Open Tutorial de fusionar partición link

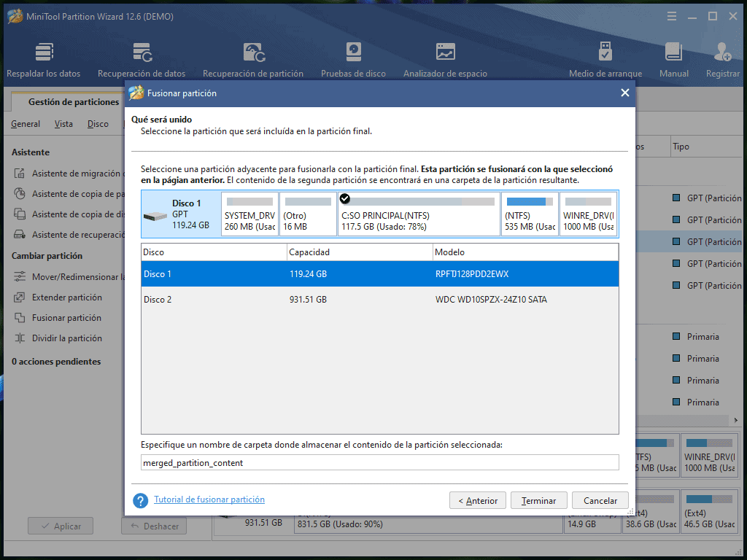(209, 500)
